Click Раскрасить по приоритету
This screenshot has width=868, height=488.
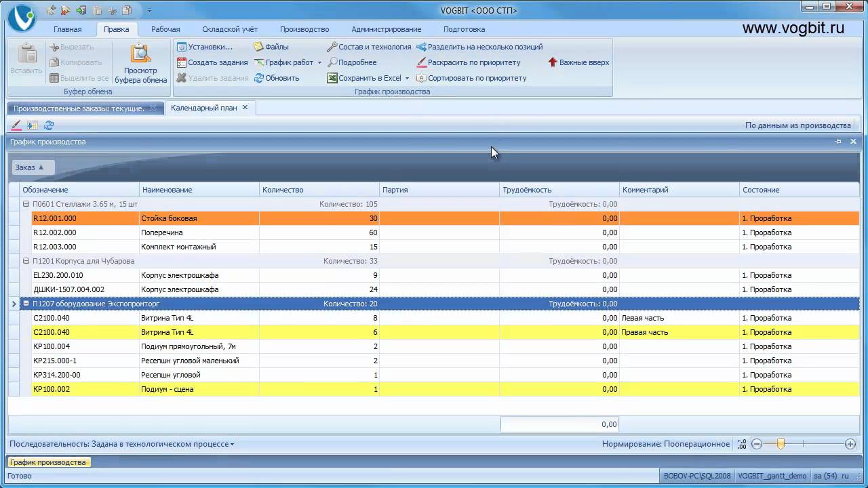coord(469,62)
